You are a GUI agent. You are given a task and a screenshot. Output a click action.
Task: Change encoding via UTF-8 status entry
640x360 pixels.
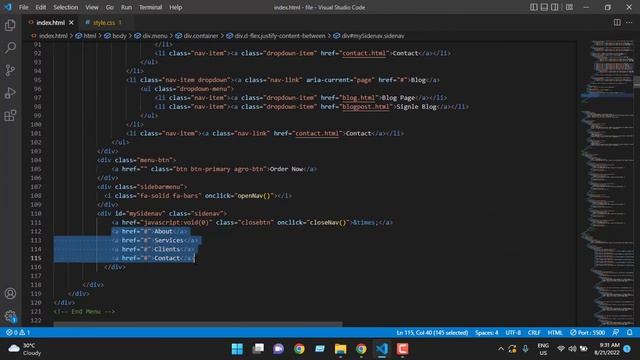[x=513, y=333]
